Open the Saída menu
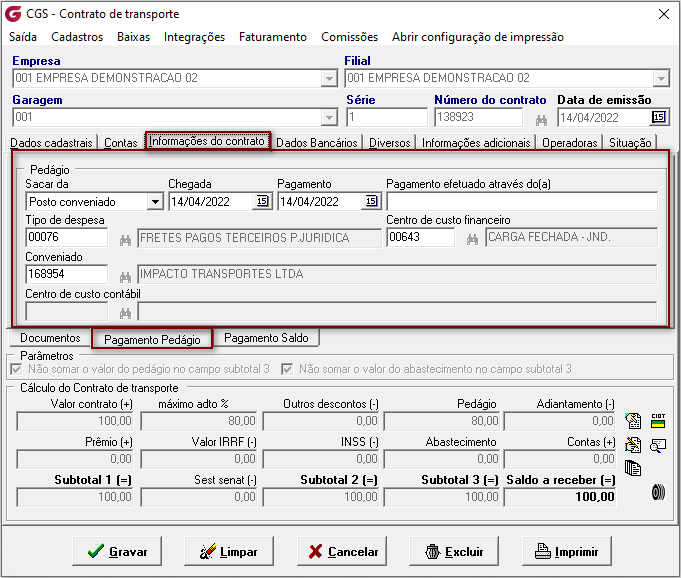 (x=23, y=37)
